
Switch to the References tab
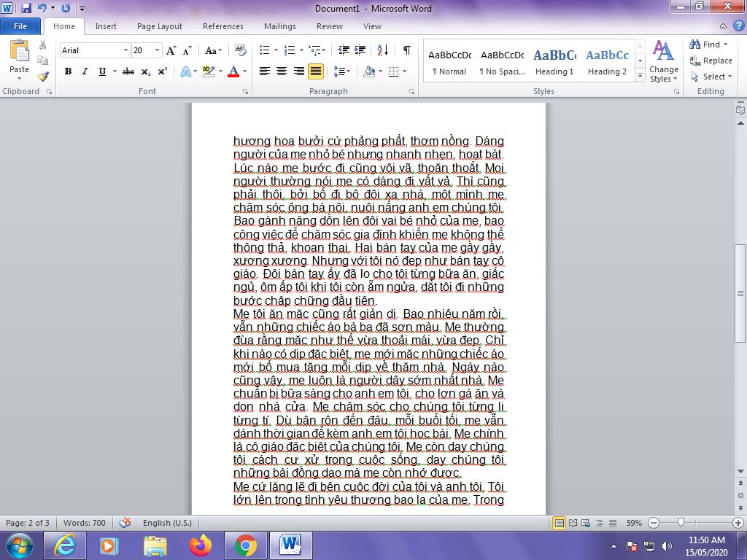(x=223, y=26)
